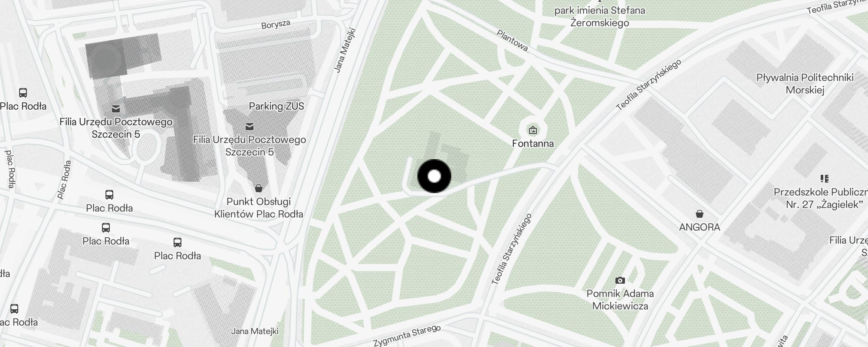This screenshot has width=868, height=347.
Task: Click the Parking ZUS label
Action: 276,106
